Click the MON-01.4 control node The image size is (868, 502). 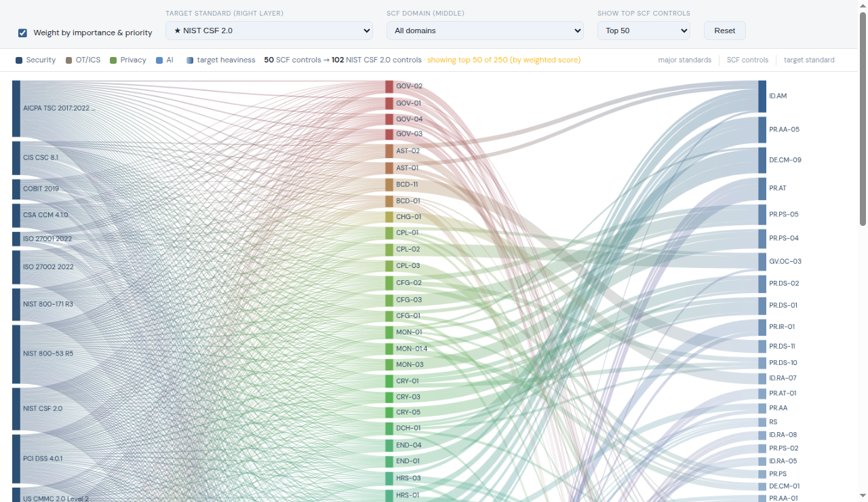pos(389,349)
